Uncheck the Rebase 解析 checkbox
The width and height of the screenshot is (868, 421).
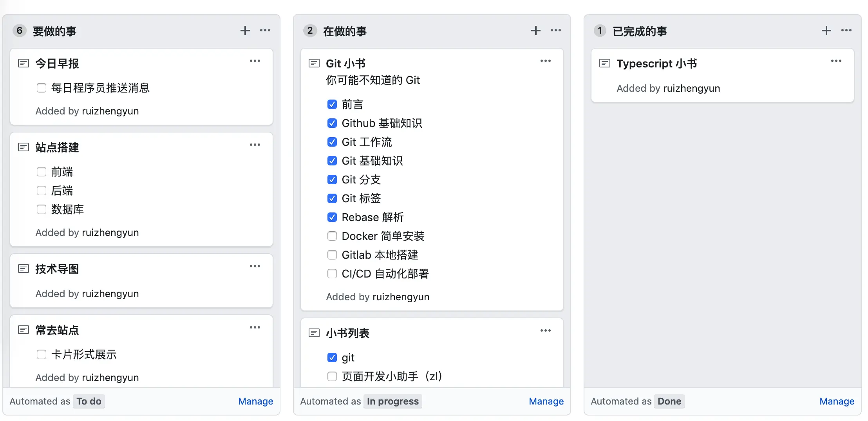point(332,217)
